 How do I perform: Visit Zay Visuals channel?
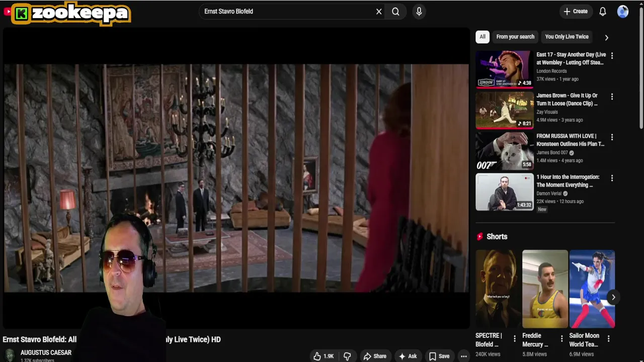click(547, 112)
